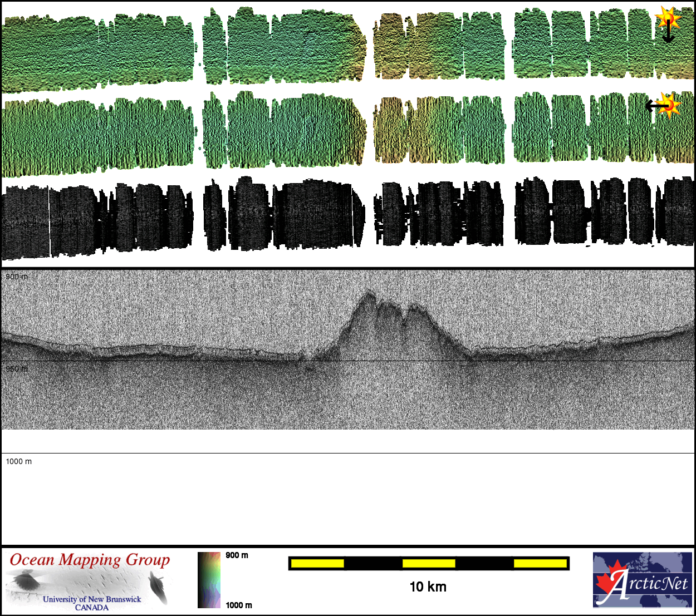The height and width of the screenshot is (616, 696).
Task: Click the 1000 m profile depth label
Action: pyautogui.click(x=19, y=461)
